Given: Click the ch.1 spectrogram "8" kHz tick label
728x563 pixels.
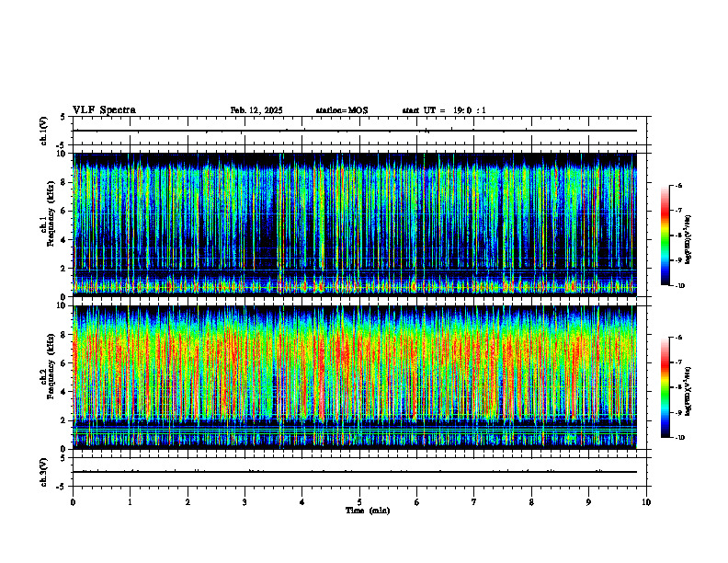Looking at the screenshot, I should point(63,182).
